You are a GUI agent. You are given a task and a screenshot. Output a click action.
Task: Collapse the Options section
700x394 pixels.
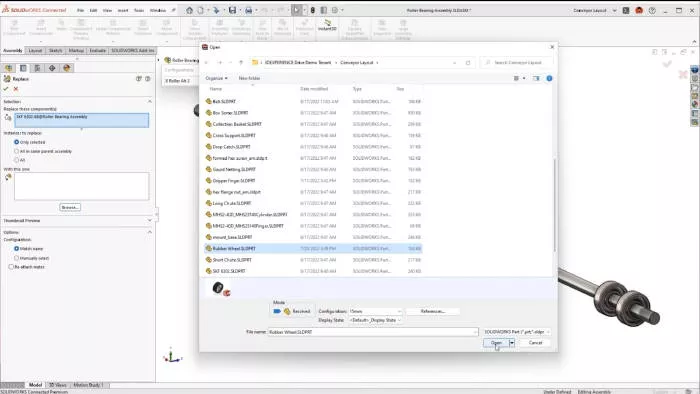(150, 232)
